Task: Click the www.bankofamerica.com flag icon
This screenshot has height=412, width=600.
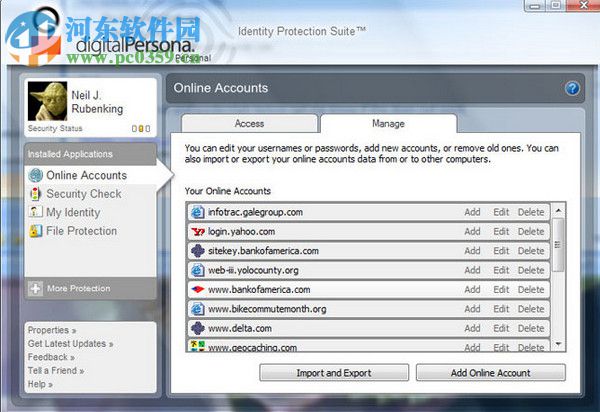Action: pos(197,290)
